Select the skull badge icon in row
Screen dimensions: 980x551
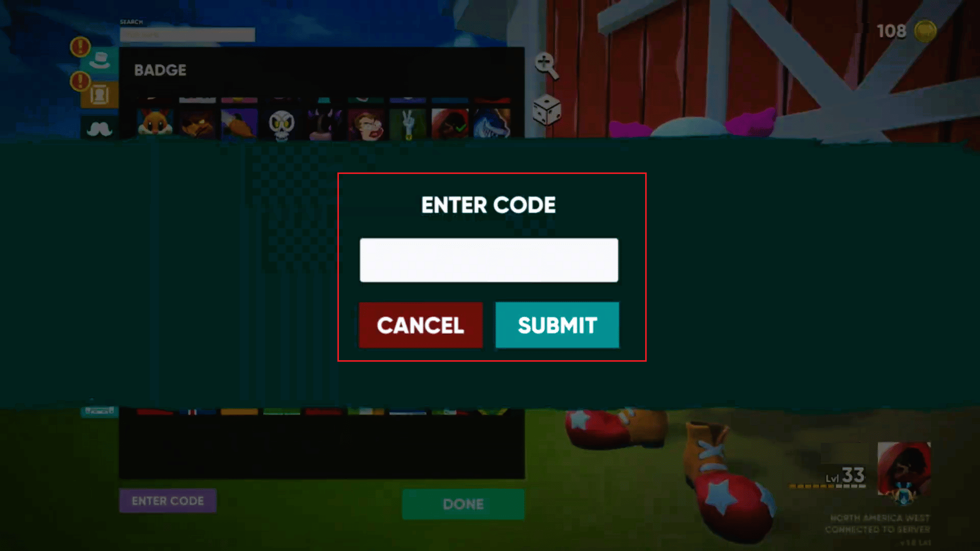[281, 123]
